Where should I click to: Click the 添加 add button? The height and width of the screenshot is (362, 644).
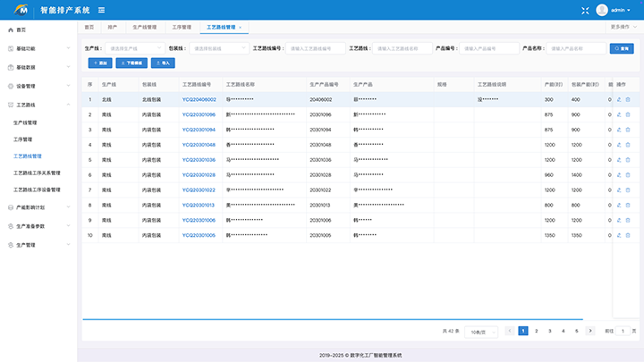(99, 63)
